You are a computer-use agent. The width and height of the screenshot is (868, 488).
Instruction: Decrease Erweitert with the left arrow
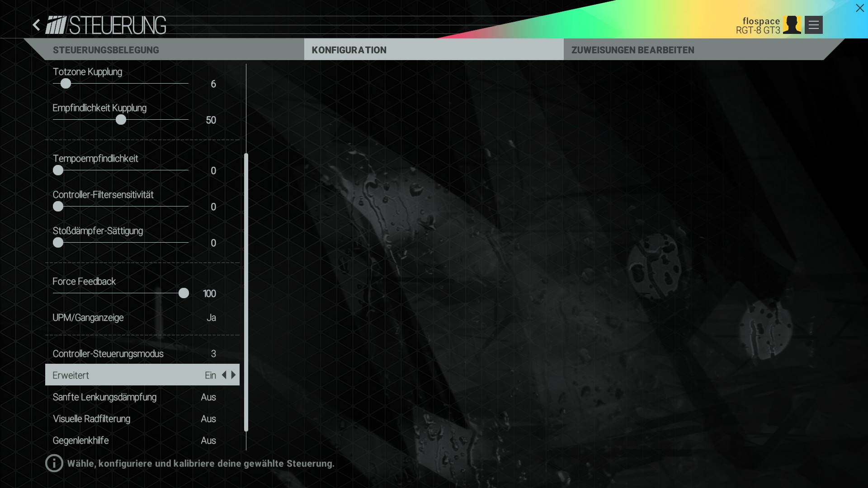(x=224, y=375)
